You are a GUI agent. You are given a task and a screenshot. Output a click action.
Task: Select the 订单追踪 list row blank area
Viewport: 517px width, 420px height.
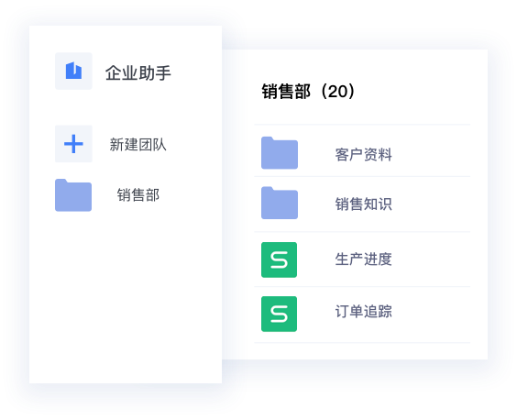(432, 315)
